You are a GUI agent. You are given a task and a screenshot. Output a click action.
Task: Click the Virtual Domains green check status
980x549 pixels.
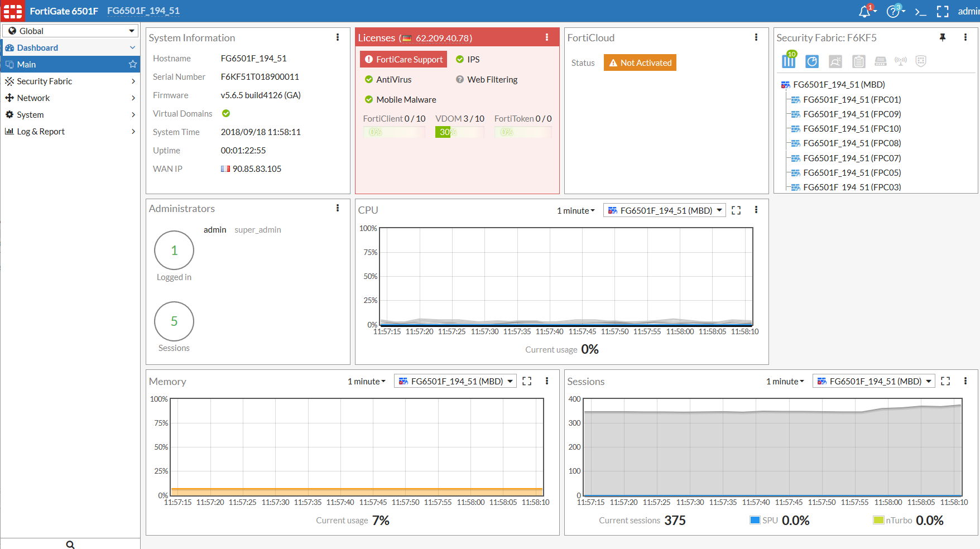point(226,113)
